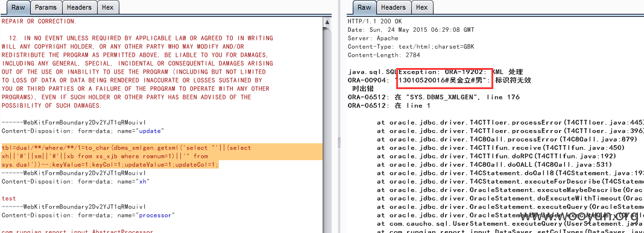Click the 'Content-Type: text/html;charset=GBK' header

tap(411, 47)
